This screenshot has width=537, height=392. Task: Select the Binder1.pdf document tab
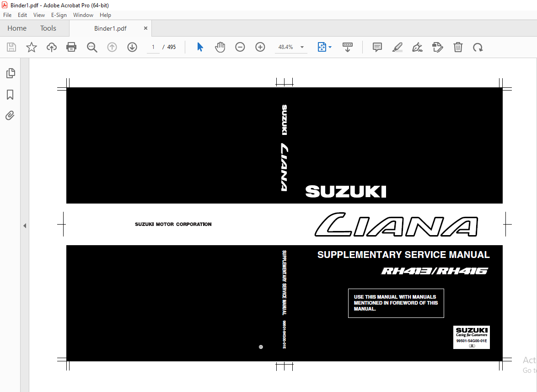pyautogui.click(x=110, y=28)
